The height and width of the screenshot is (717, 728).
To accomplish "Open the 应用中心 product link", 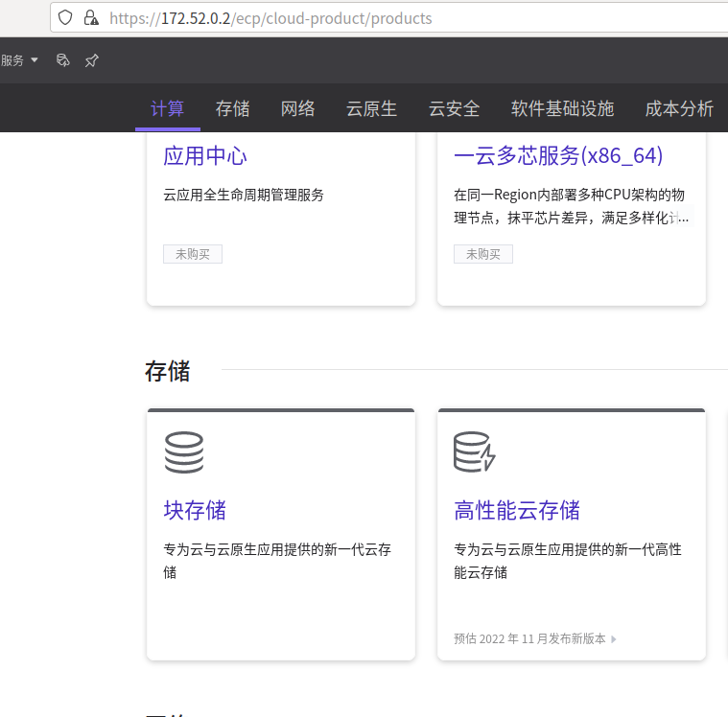I will [x=205, y=155].
